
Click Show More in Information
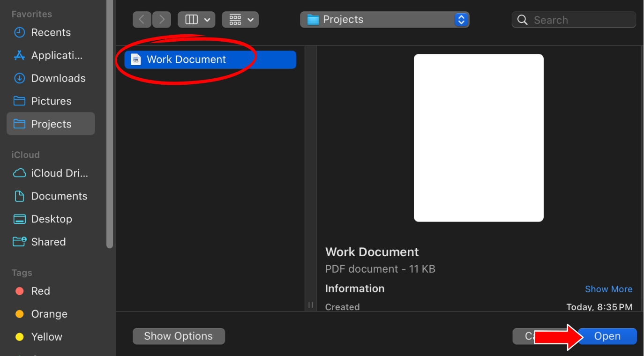pyautogui.click(x=609, y=289)
